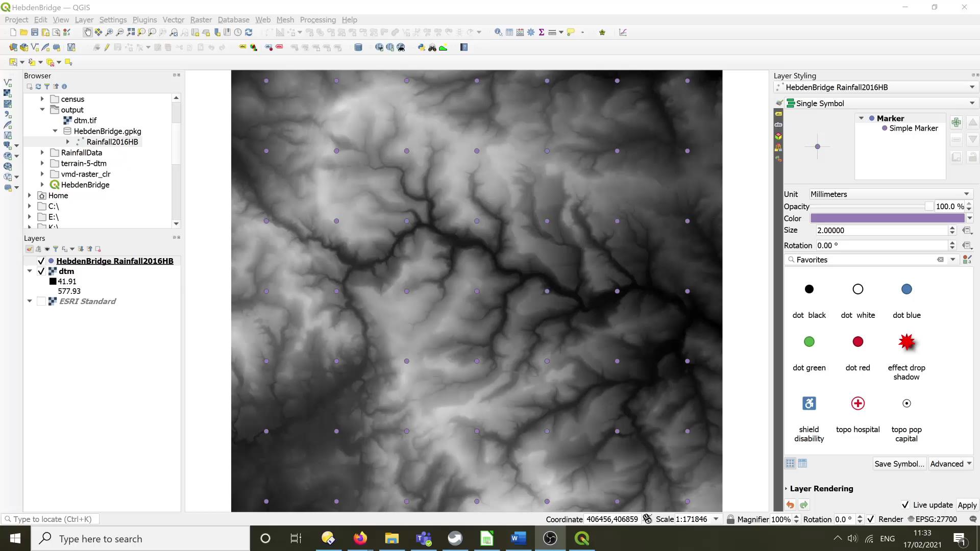The width and height of the screenshot is (980, 551).
Task: Open the Raster menu
Action: 201,19
